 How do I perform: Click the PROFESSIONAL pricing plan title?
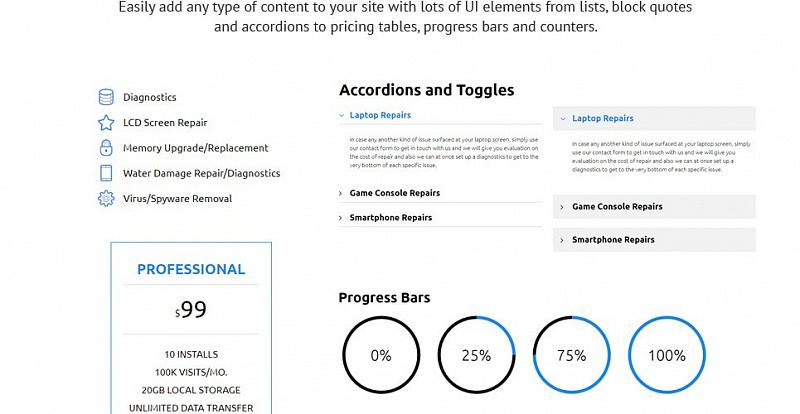pos(191,270)
